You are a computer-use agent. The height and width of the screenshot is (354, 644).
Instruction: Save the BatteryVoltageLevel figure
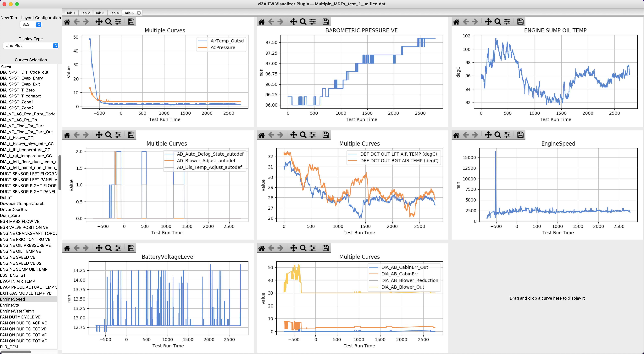(x=131, y=248)
